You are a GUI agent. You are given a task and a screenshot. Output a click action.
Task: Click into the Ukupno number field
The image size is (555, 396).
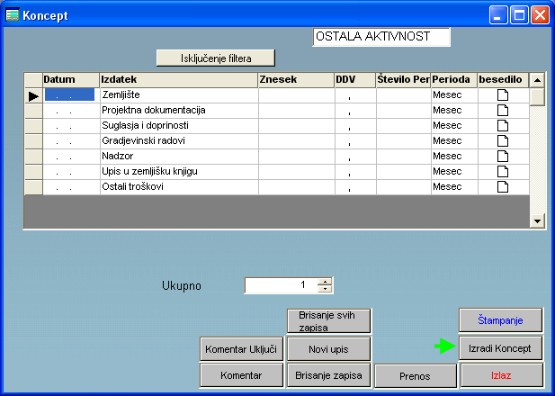point(281,285)
